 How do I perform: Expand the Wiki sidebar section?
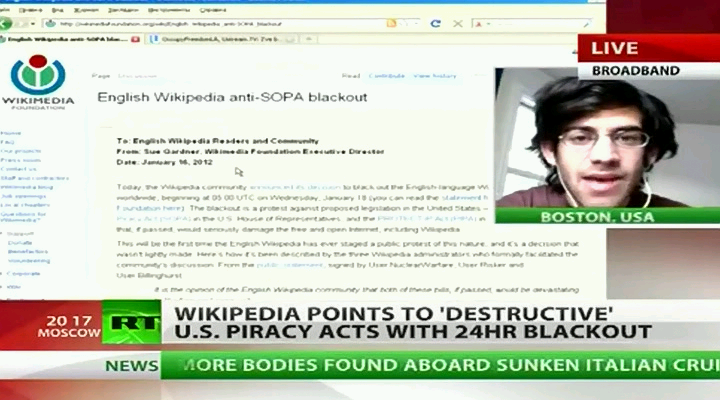[x=12, y=287]
